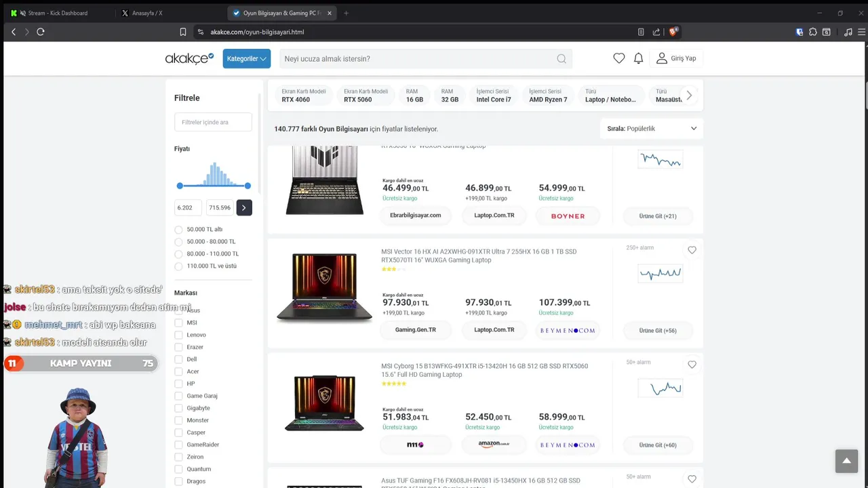Open the Boyner seller offer at 54.999 TL
The image size is (868, 488).
(x=568, y=216)
